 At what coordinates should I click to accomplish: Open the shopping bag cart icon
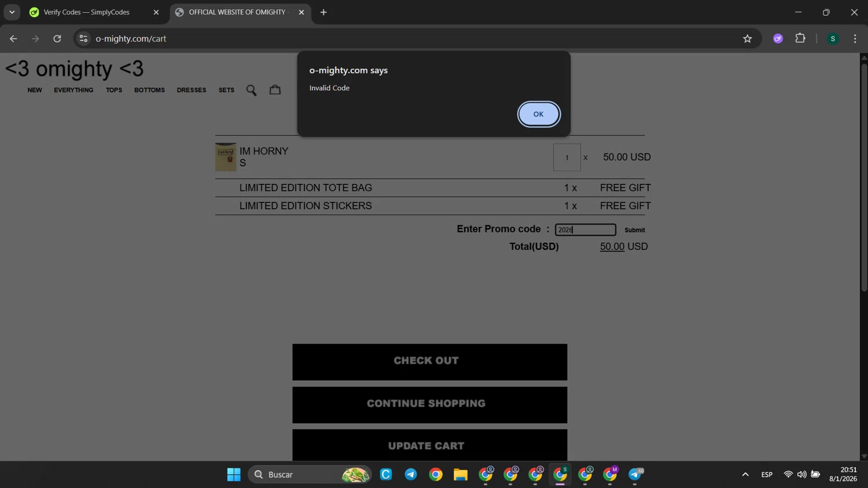tap(275, 90)
